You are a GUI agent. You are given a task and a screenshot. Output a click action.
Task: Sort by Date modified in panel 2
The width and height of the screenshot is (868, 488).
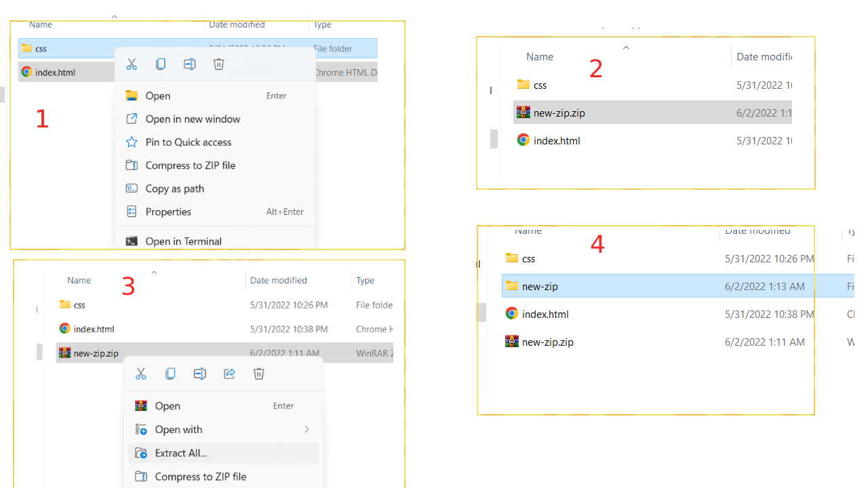[x=764, y=57]
